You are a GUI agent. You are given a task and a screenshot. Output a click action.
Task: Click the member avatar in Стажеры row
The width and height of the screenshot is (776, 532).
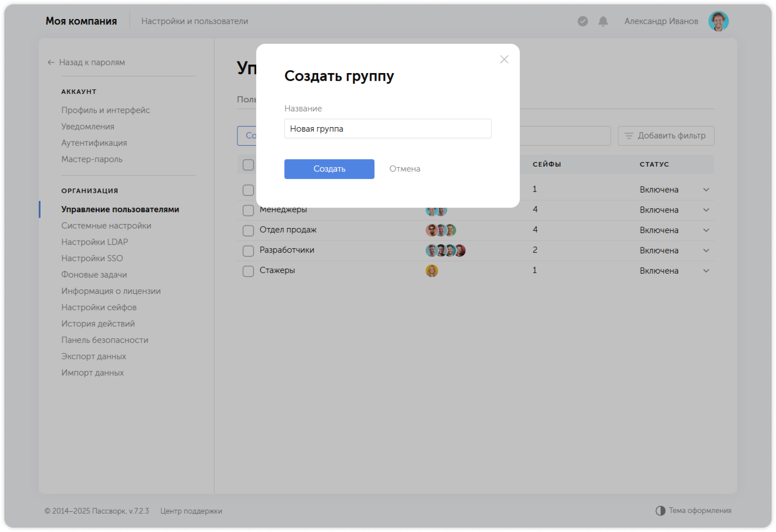click(432, 270)
